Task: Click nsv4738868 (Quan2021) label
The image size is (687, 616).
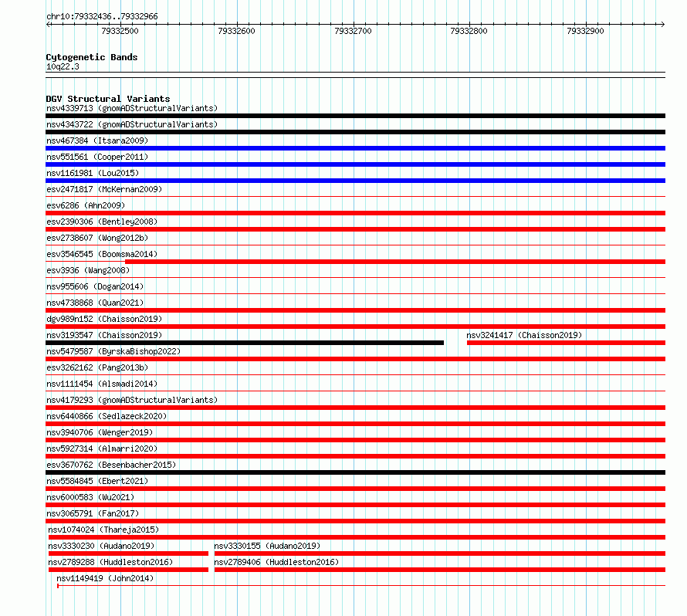Action: pos(95,303)
